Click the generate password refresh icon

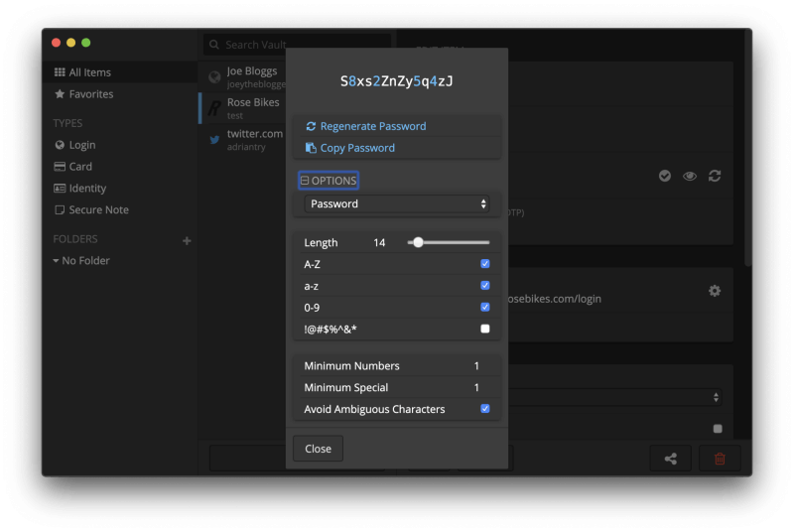pos(715,176)
